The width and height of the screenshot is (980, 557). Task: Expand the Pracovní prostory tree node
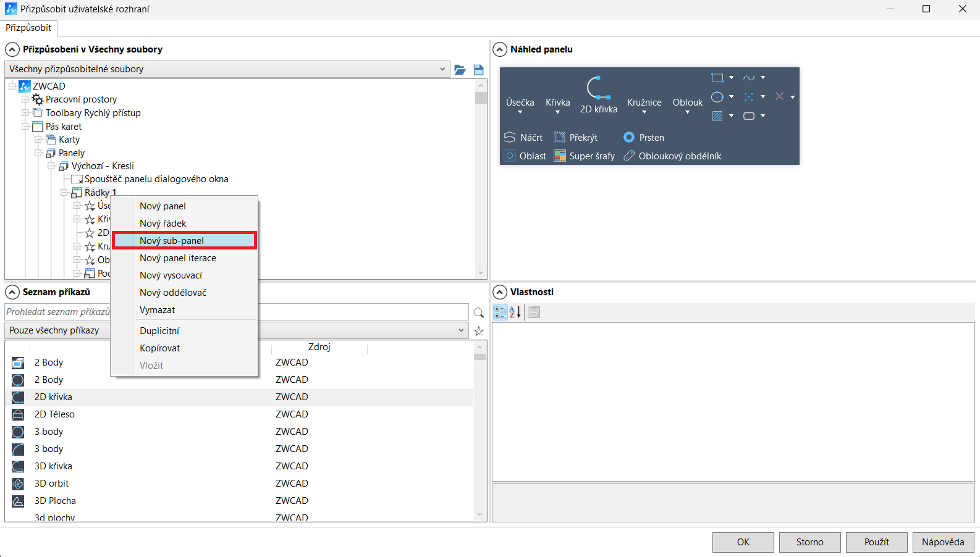(x=25, y=99)
